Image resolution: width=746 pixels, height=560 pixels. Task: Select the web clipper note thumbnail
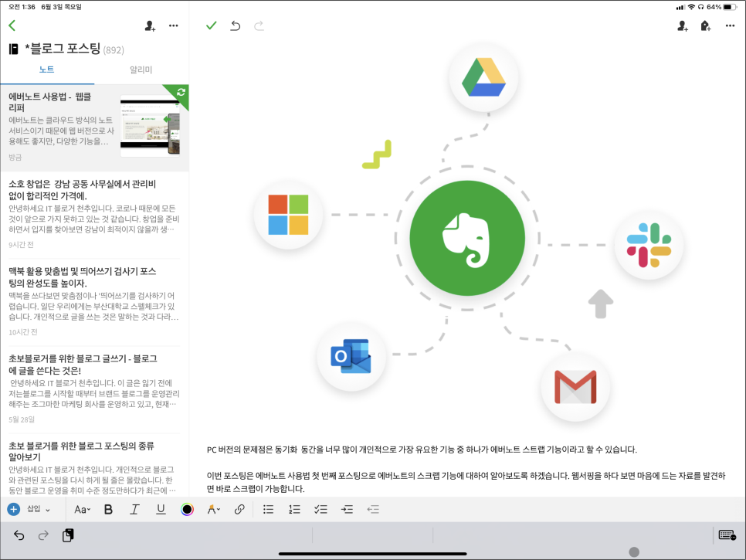(150, 126)
